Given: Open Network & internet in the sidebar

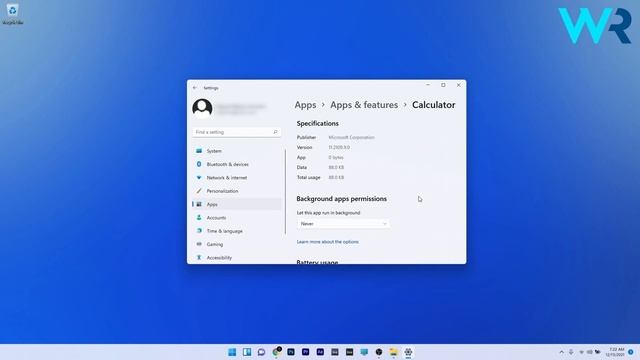Looking at the screenshot, I should coord(237,178).
